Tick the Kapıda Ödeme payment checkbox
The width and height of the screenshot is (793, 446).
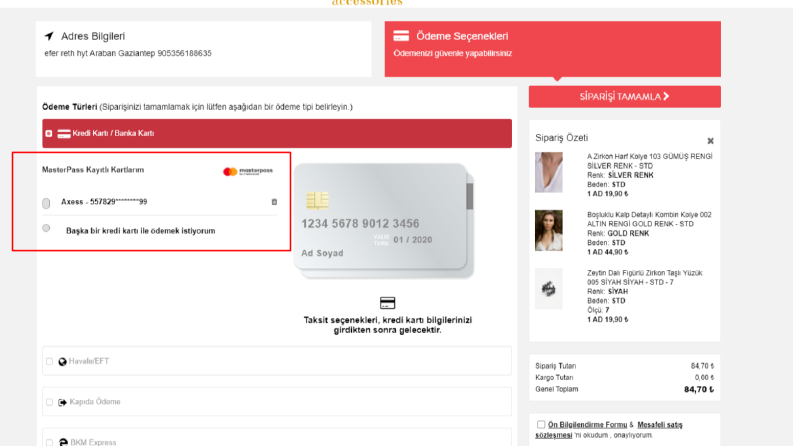pos(49,402)
